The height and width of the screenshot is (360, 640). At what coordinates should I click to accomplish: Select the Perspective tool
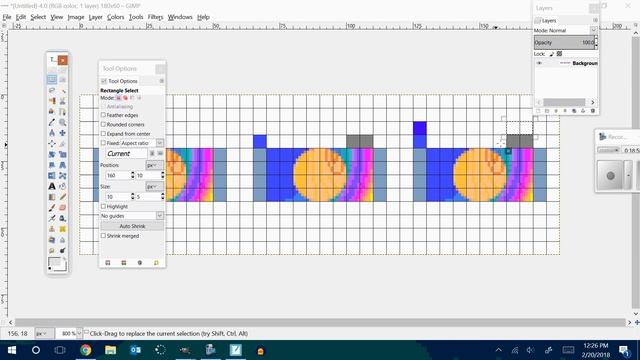[62, 165]
